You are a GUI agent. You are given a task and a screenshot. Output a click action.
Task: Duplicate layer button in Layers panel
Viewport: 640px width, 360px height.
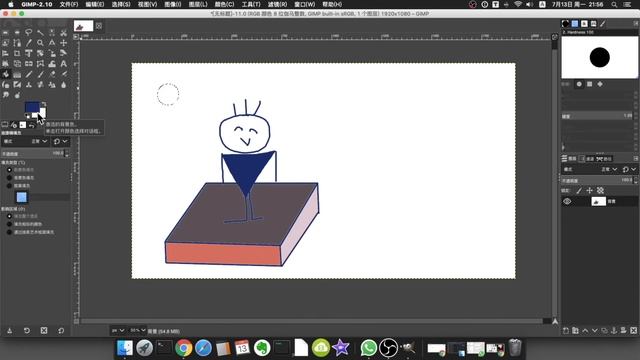click(x=604, y=331)
